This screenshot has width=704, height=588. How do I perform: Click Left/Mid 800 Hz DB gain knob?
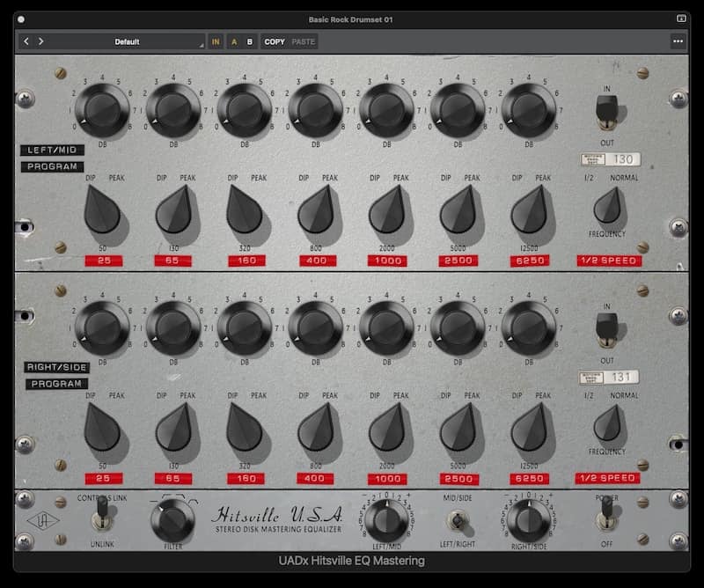pos(316,110)
